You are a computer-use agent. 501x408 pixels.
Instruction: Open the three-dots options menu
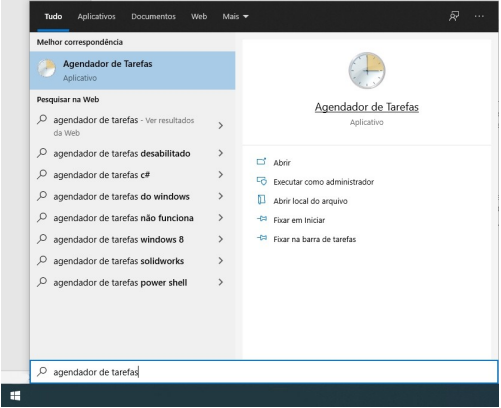[479, 16]
